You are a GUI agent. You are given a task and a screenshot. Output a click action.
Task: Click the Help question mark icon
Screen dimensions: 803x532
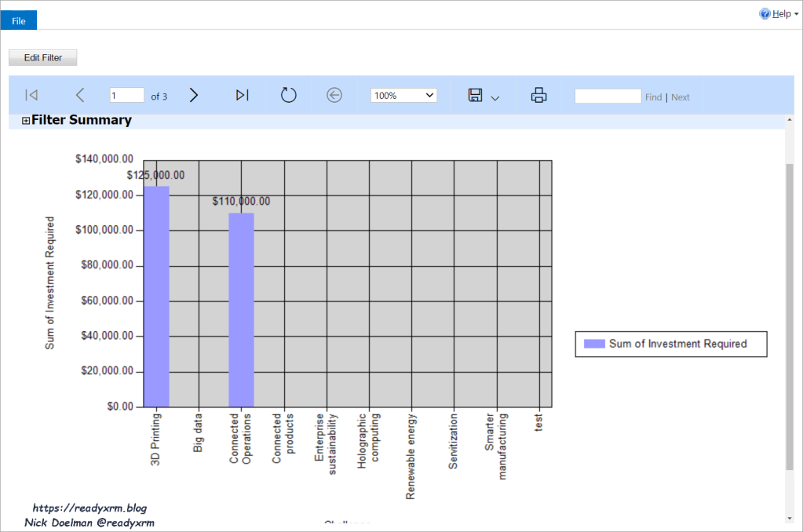[765, 13]
